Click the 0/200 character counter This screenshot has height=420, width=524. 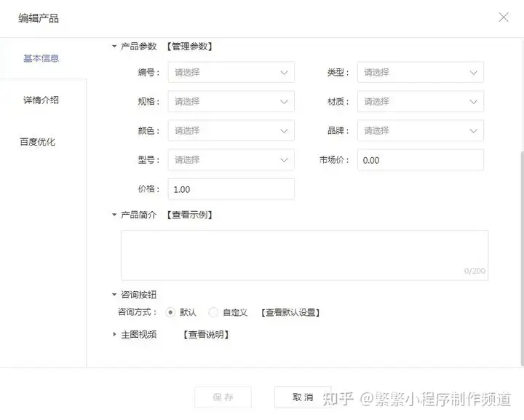tap(475, 271)
